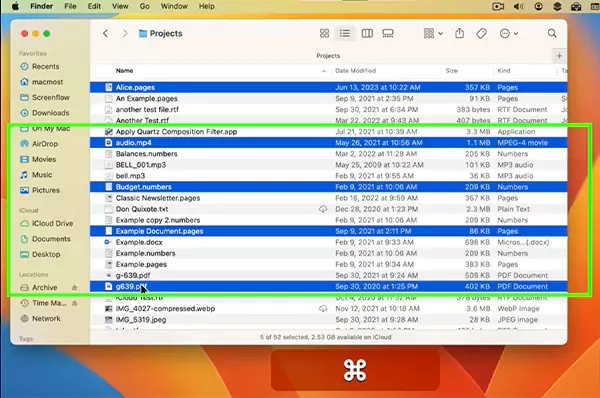Screen dimensions: 600x398
Task: Select the Example.docx file
Action: tap(328, 242)
